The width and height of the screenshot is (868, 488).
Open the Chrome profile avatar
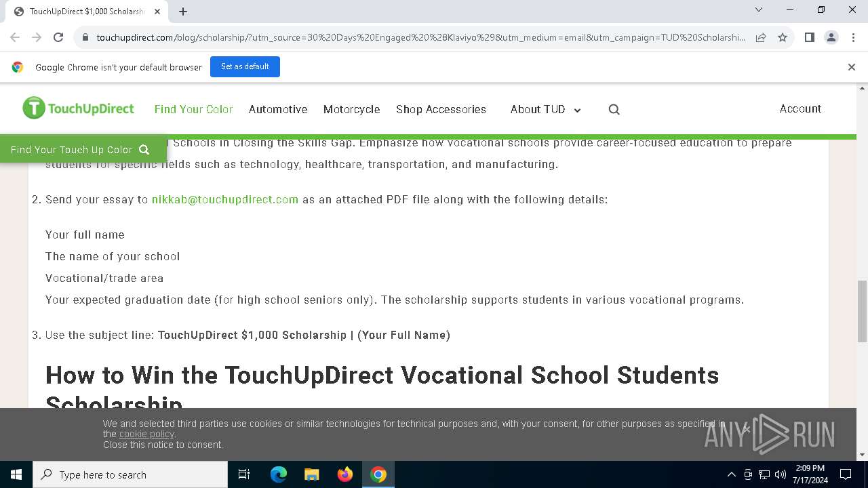tap(831, 37)
